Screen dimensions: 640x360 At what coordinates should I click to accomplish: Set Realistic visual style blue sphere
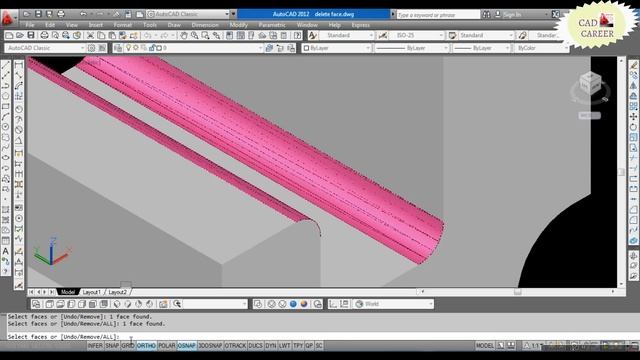293,304
